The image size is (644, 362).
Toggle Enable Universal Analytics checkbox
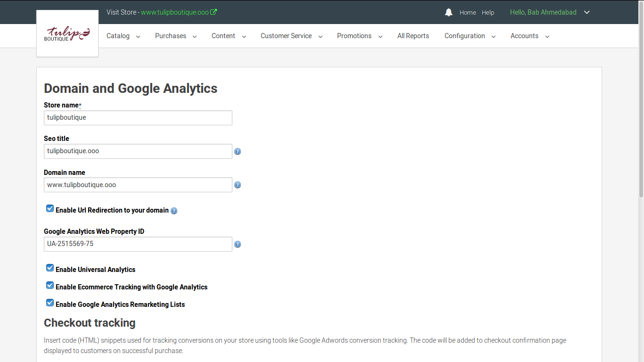tap(50, 268)
